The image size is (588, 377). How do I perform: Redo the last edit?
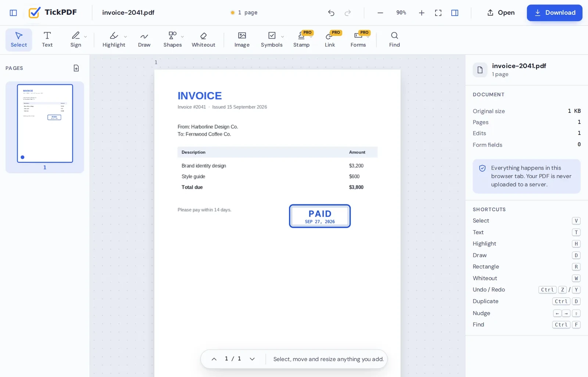pyautogui.click(x=348, y=13)
